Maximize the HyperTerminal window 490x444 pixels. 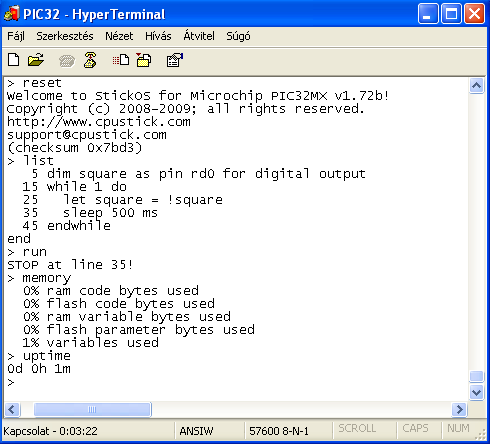(451, 14)
